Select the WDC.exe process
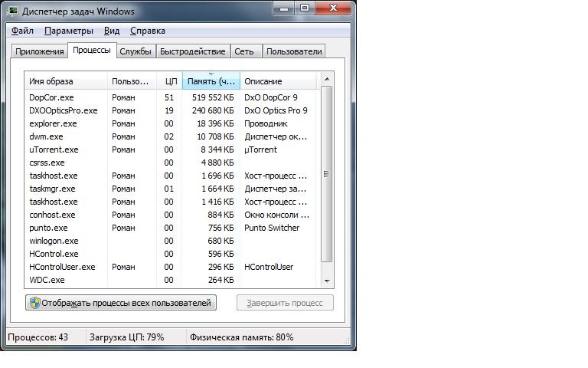 tap(172, 280)
